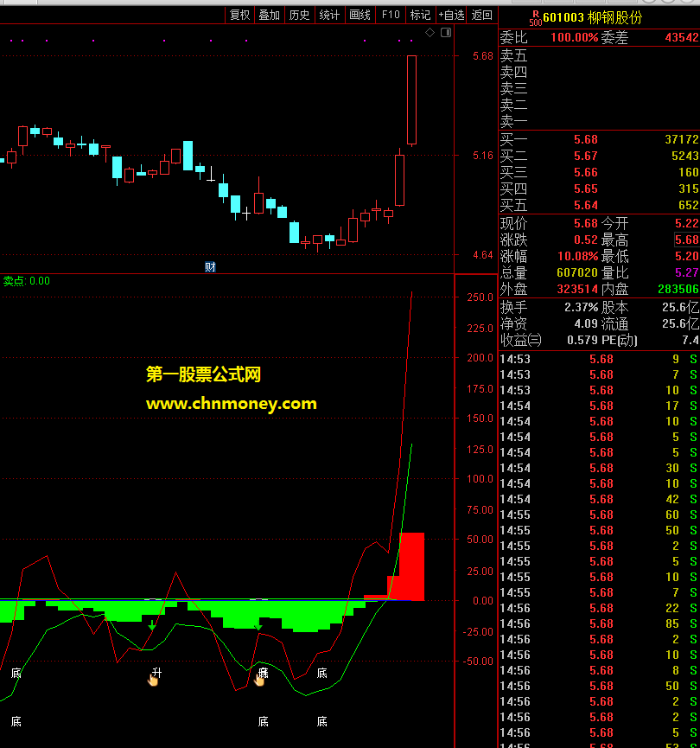
Task: Click 内盘 value 283506
Action: (x=678, y=289)
